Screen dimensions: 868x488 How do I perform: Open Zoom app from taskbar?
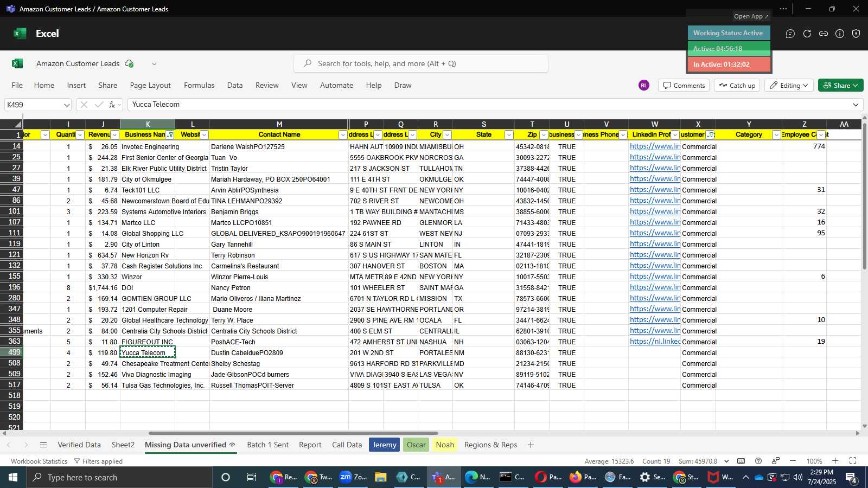pyautogui.click(x=353, y=477)
